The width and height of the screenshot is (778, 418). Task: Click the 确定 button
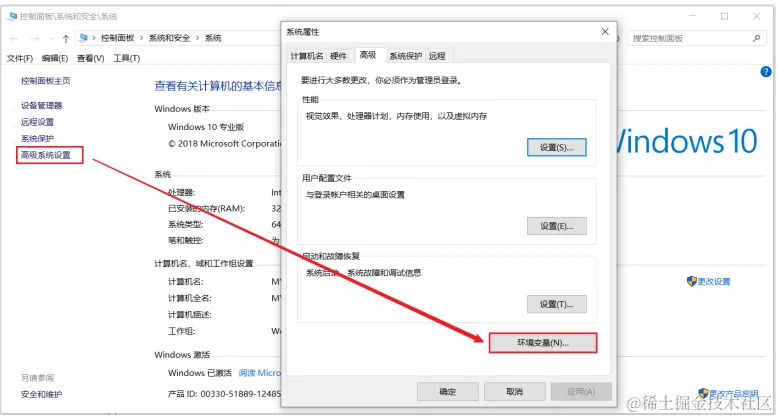point(448,392)
